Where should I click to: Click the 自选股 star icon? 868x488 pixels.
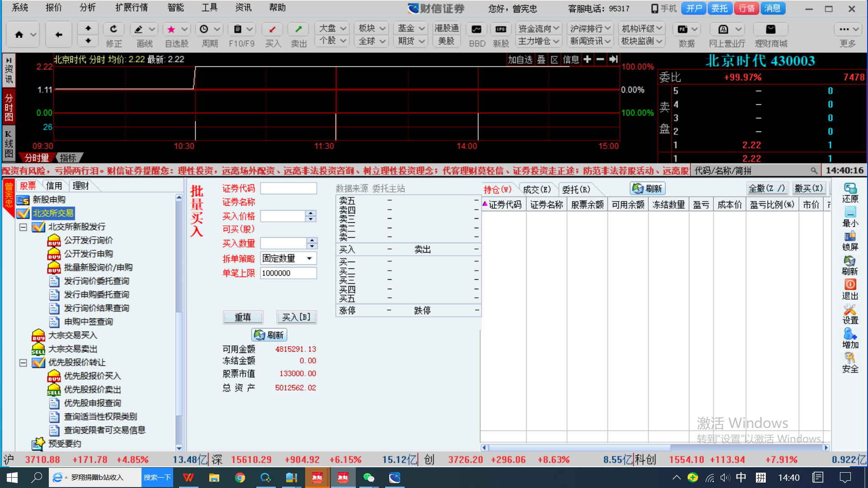coord(171,29)
